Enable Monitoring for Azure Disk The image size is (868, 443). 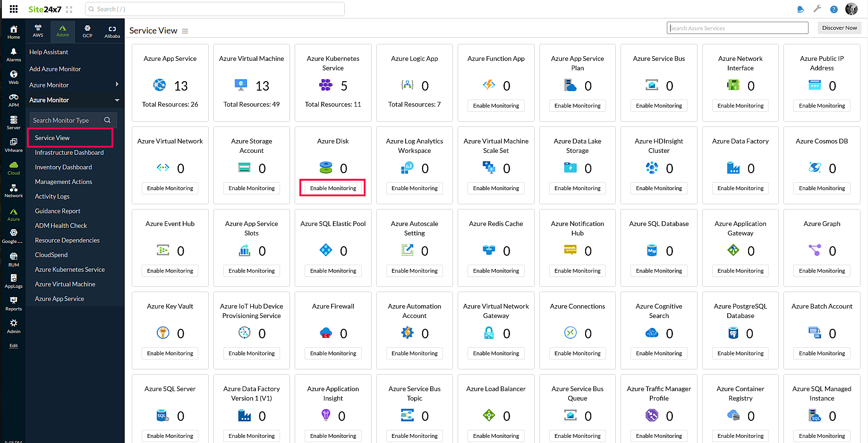point(333,188)
